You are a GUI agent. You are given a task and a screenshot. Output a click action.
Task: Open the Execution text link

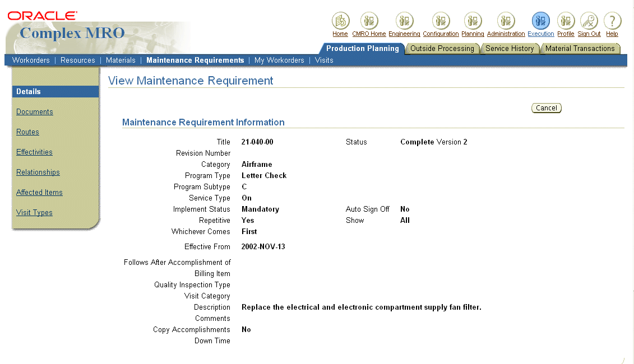click(540, 34)
